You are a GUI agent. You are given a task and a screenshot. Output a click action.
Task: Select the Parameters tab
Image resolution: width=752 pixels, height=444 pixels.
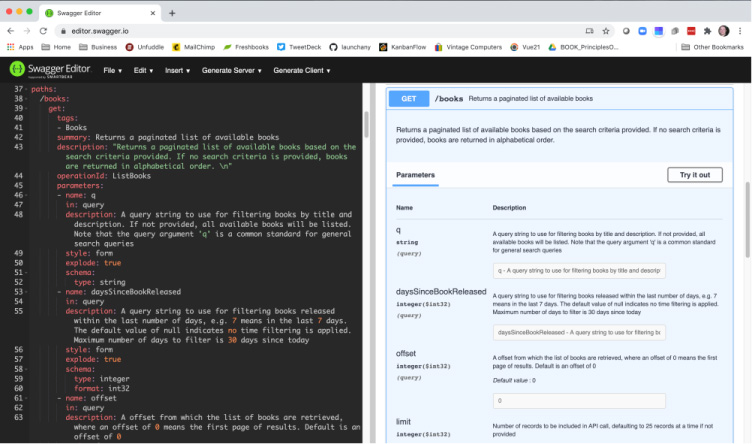415,174
